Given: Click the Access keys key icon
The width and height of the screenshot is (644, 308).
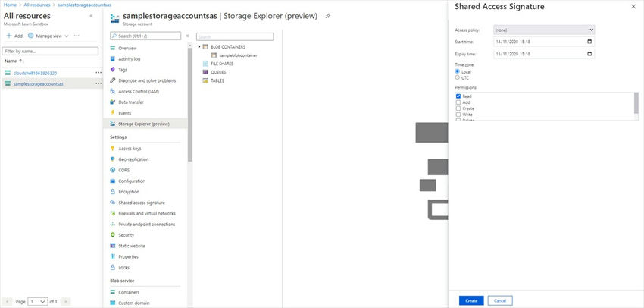Looking at the screenshot, I should 113,149.
